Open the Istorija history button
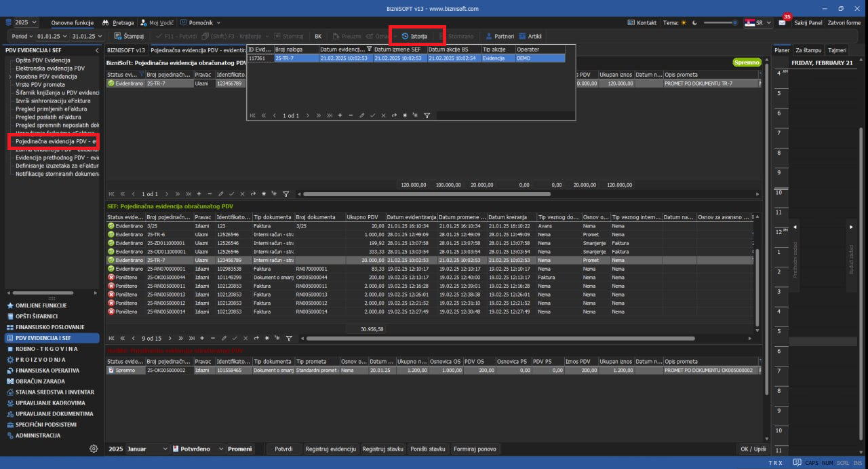This screenshot has height=469, width=868. [x=414, y=36]
